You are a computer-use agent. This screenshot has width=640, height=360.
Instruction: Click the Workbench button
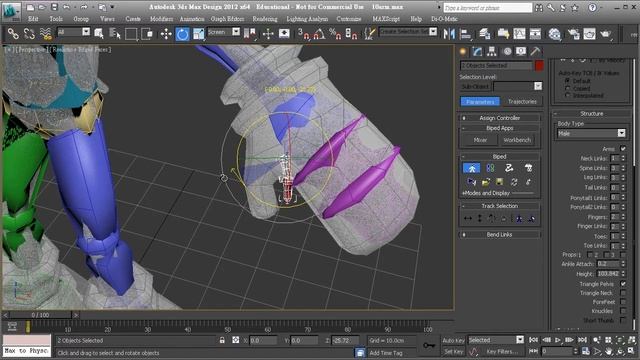click(x=517, y=140)
